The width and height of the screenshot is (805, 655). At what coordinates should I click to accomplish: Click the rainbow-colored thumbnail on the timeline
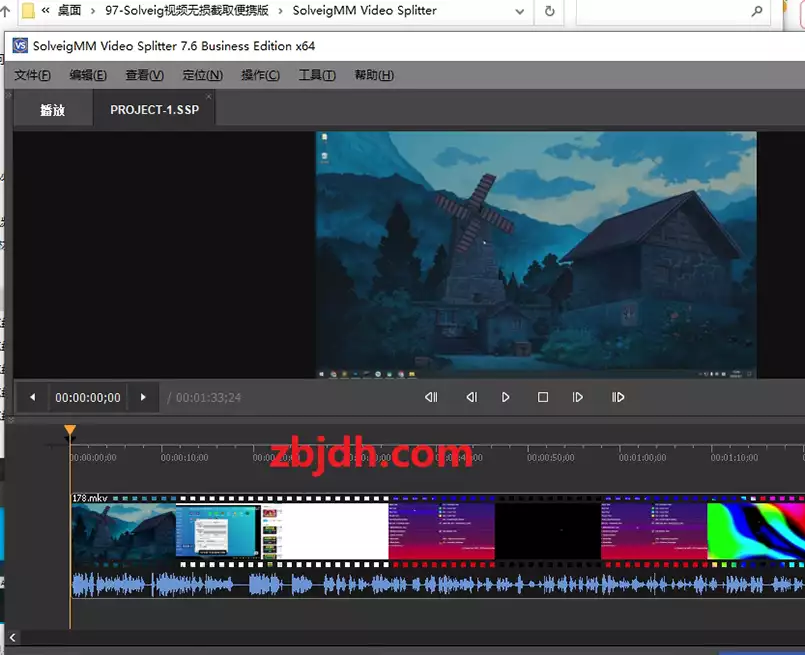click(756, 531)
